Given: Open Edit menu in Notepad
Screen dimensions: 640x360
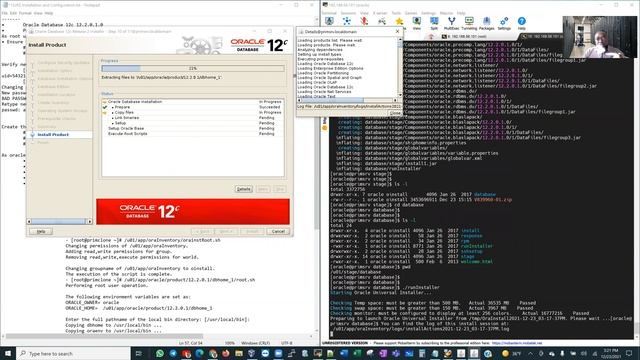Looking at the screenshot, I should coord(13,13).
